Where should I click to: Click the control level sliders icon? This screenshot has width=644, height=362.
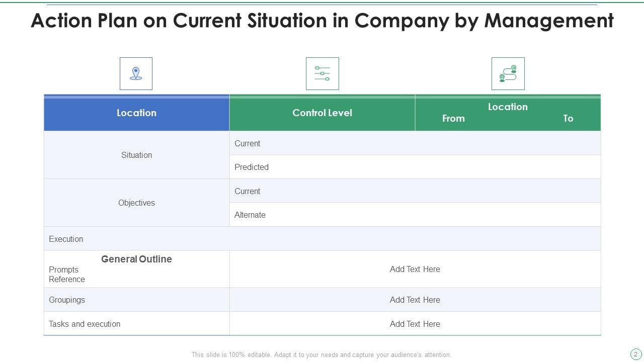point(322,73)
